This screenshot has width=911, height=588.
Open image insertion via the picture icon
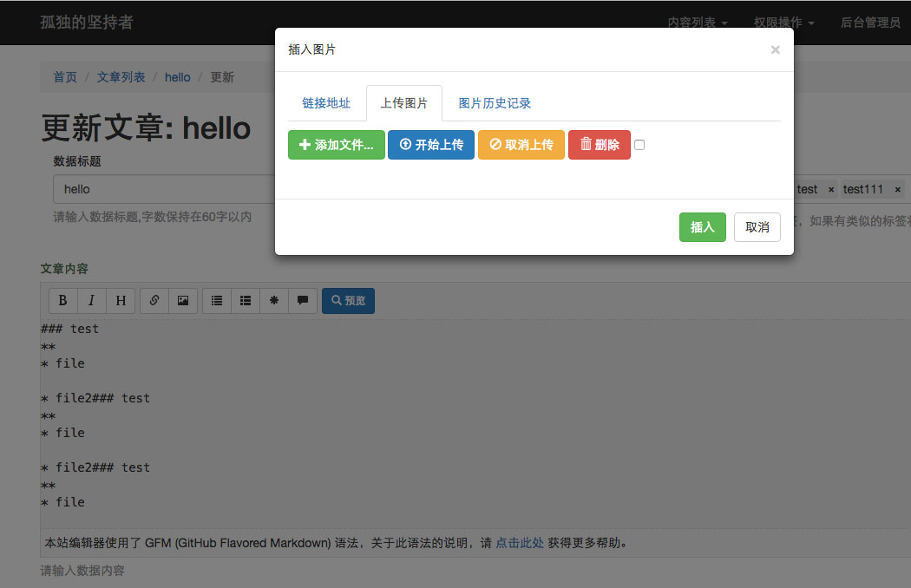click(x=183, y=300)
